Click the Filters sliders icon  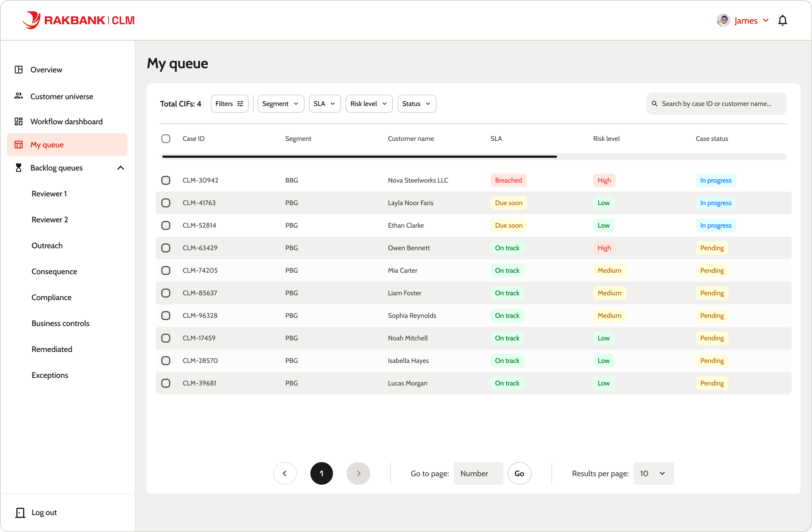240,104
